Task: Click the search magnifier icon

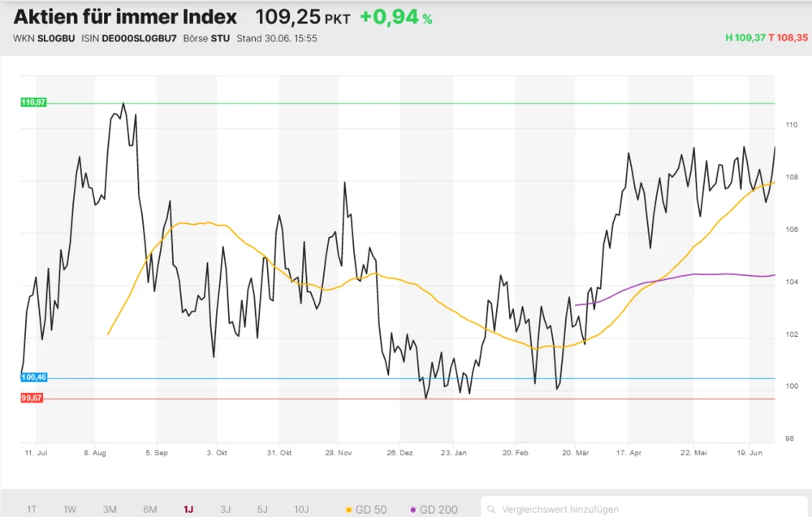Action: pos(493,510)
